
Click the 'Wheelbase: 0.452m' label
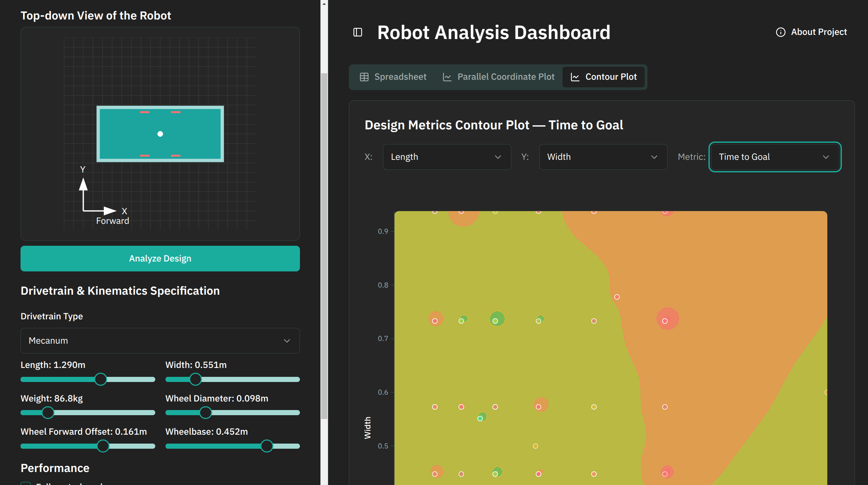click(207, 432)
